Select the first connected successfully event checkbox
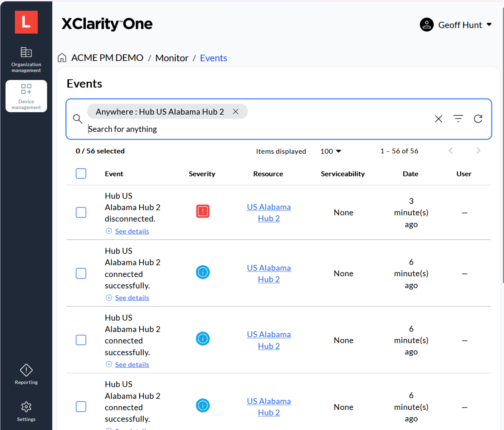Viewport: 504px width, 430px height. [x=81, y=273]
